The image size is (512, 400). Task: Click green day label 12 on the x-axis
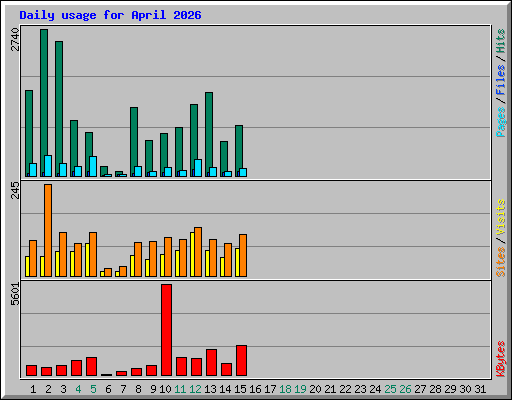[x=195, y=389]
